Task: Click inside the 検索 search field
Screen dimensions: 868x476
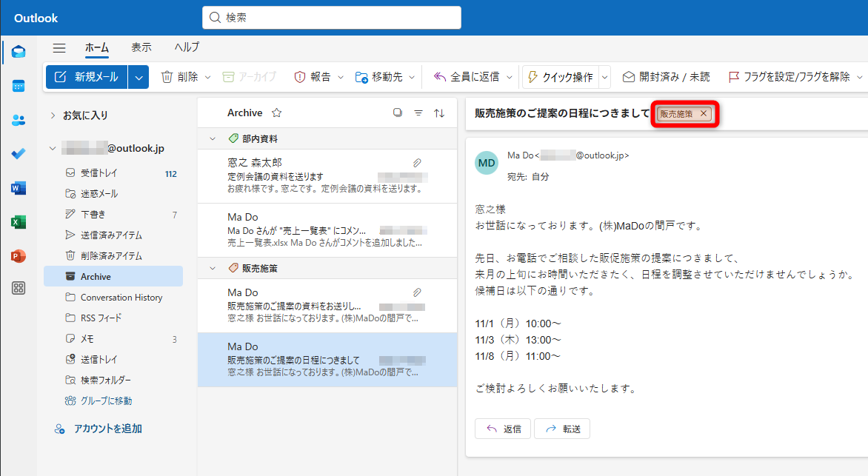Action: coord(331,17)
